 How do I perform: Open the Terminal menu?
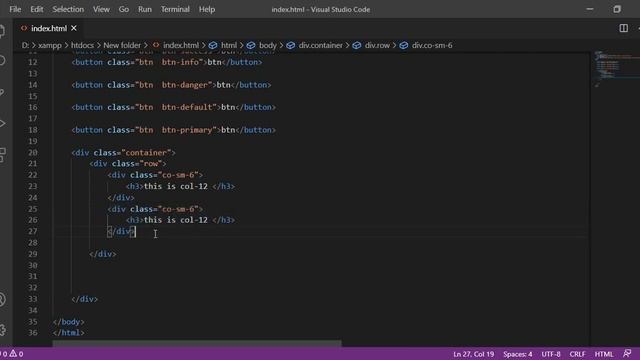[x=175, y=9]
